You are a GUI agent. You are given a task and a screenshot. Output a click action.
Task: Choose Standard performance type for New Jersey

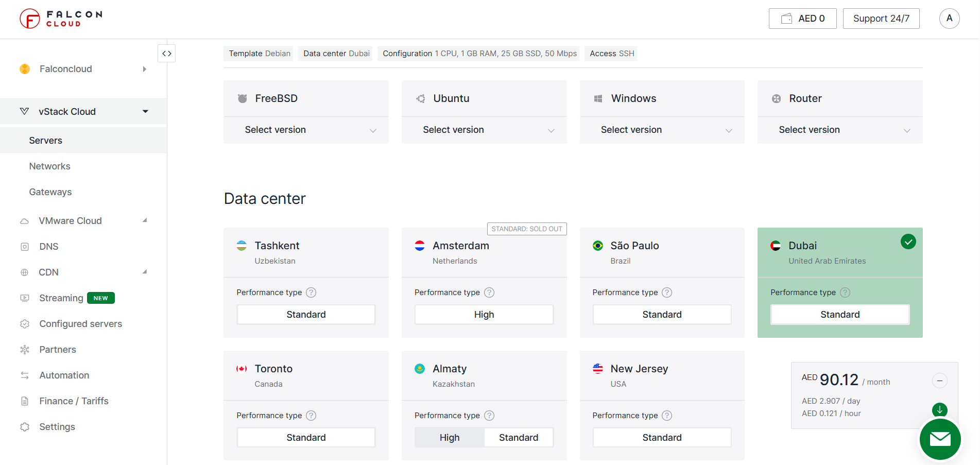pos(662,438)
